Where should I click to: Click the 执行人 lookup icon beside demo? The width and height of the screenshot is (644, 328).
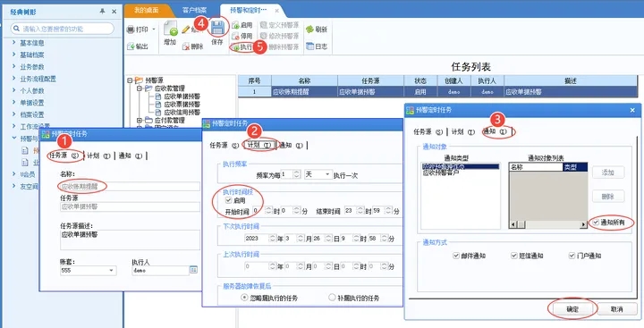pyautogui.click(x=193, y=270)
